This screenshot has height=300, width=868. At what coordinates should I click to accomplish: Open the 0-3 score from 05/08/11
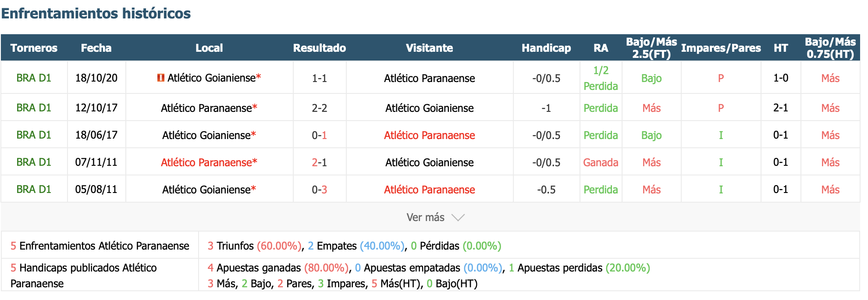click(x=320, y=189)
